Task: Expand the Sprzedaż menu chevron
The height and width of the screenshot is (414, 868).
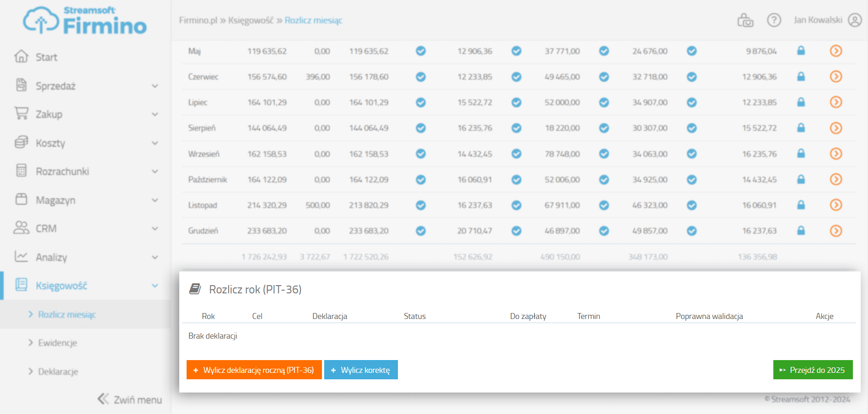Action: pyautogui.click(x=155, y=86)
